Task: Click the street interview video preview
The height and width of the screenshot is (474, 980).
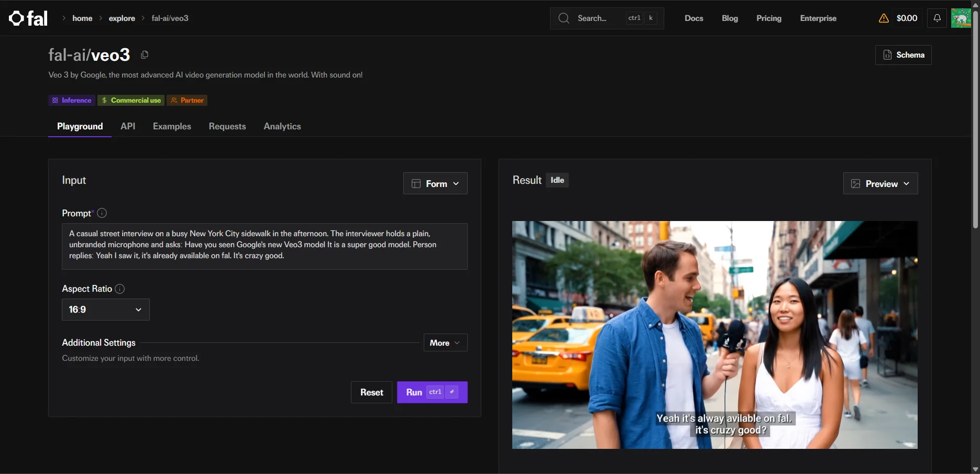Action: [x=714, y=335]
